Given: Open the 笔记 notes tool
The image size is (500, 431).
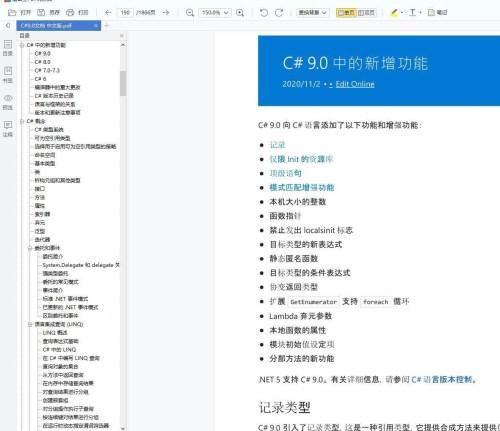Looking at the screenshot, I should click(x=437, y=13).
